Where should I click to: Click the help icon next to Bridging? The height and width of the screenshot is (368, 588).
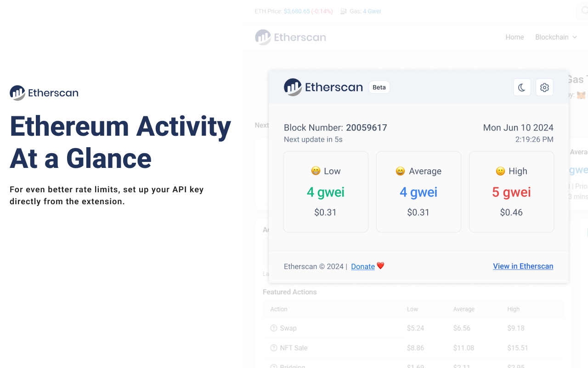pos(273,366)
